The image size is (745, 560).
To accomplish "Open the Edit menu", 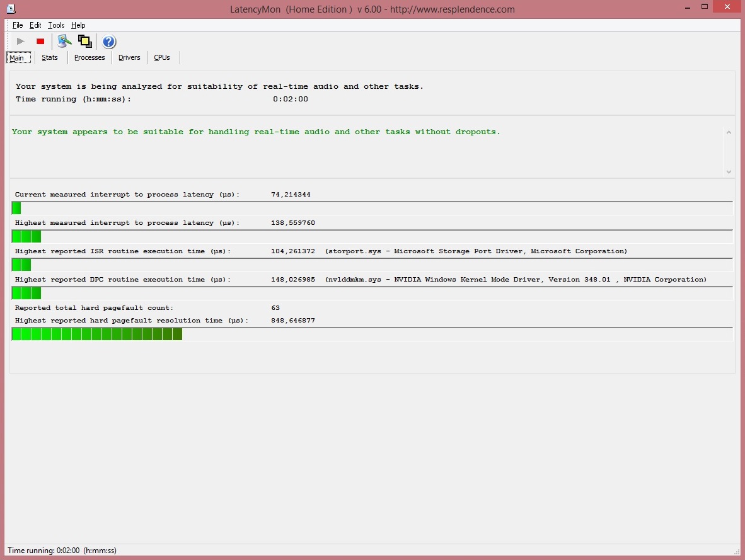I will click(35, 25).
